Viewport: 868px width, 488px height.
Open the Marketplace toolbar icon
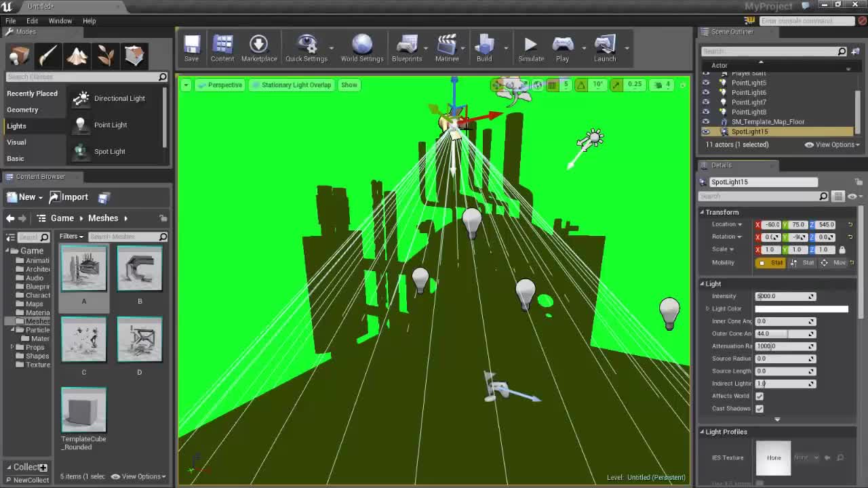[x=258, y=48]
